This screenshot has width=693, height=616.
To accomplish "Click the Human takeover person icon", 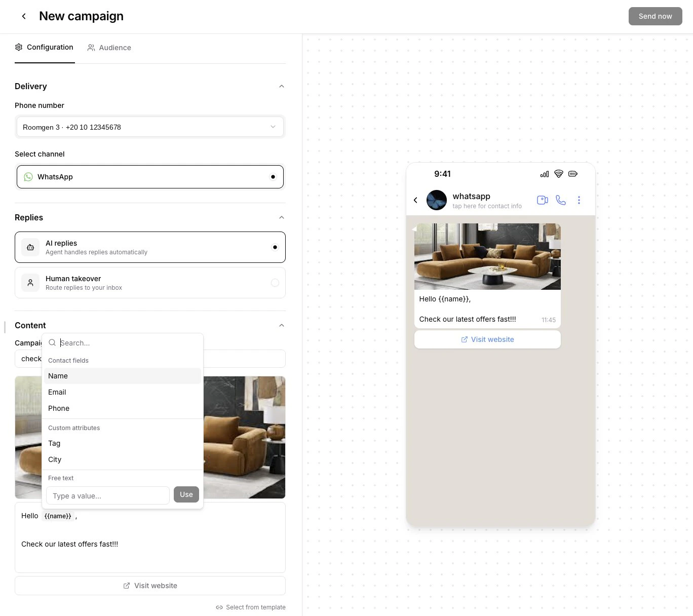I will 30,283.
